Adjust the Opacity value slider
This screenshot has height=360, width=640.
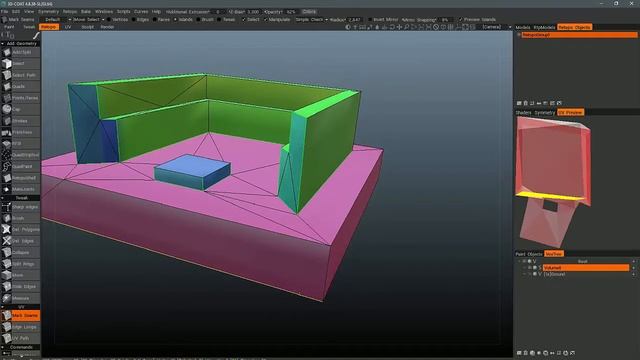pos(291,12)
